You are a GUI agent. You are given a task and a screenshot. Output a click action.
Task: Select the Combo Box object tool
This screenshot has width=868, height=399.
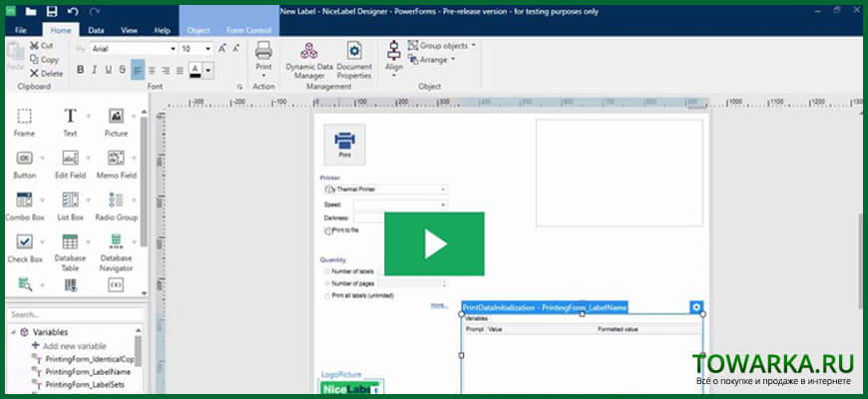[24, 206]
